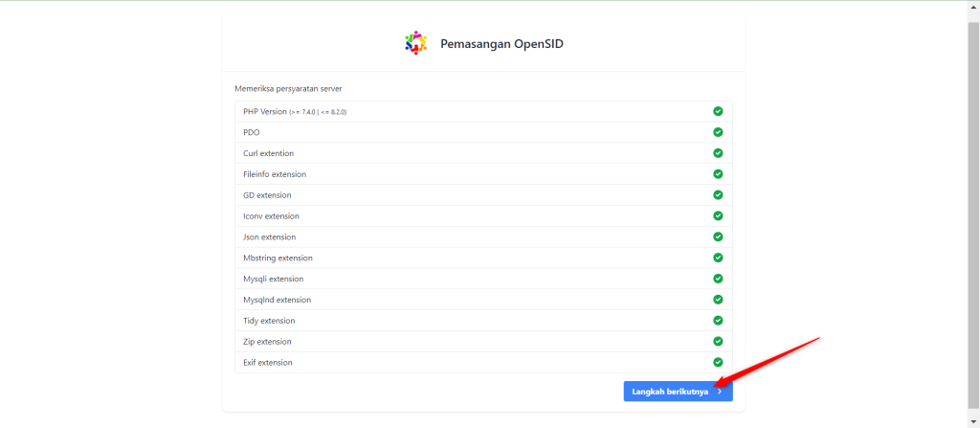Screen dimensions: 980x428
Task: Click green check icon next to PDO
Action: (x=718, y=132)
